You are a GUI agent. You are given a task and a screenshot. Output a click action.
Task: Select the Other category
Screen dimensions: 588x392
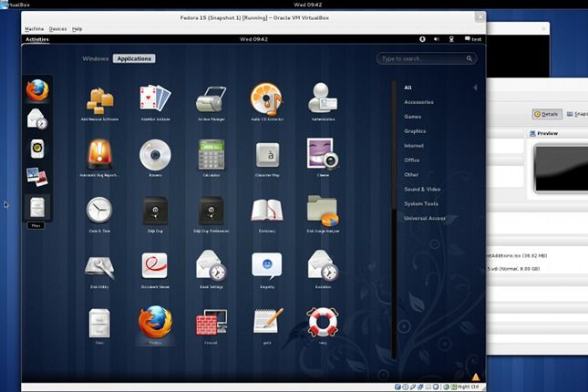point(411,174)
